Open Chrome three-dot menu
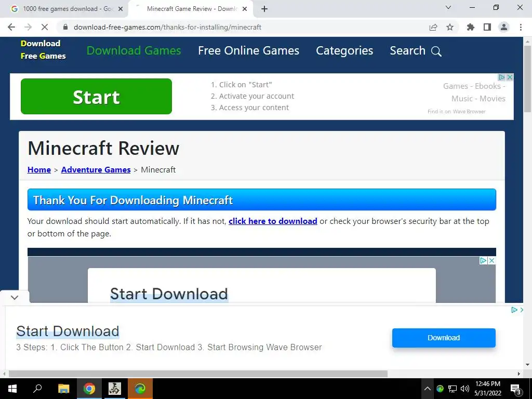Viewport: 532px width, 399px height. pos(521,27)
